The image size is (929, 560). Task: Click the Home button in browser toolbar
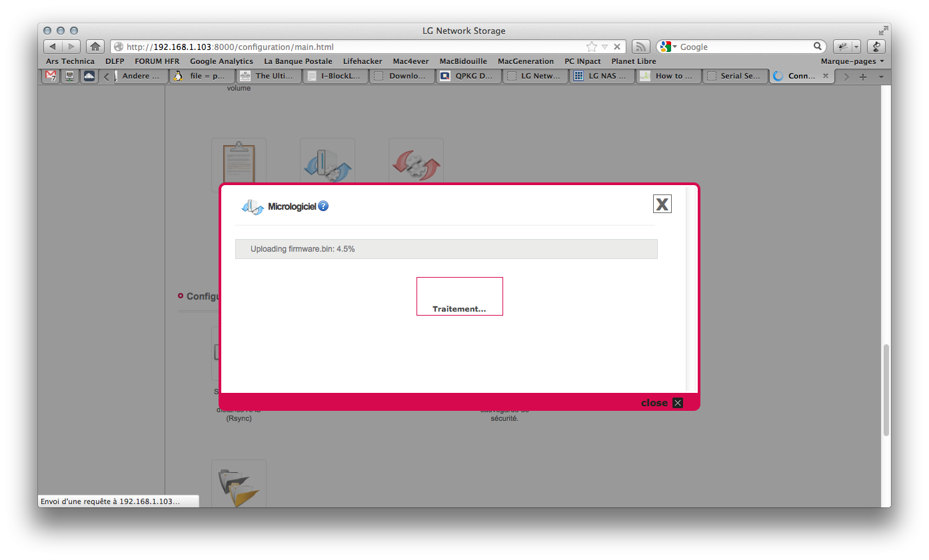click(x=95, y=47)
